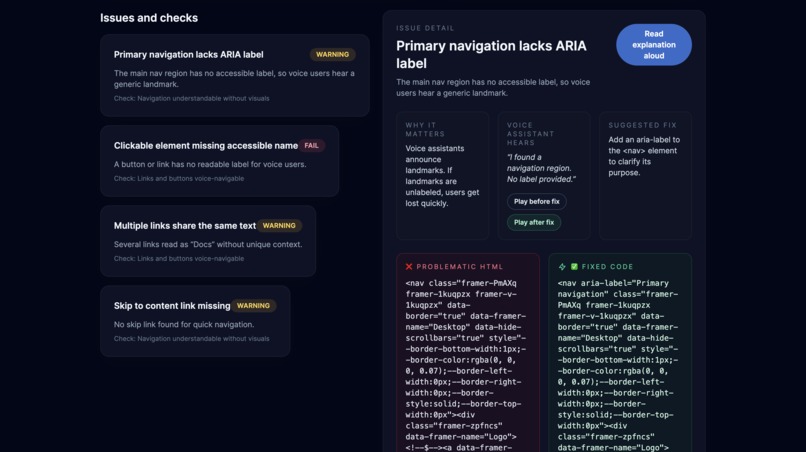The height and width of the screenshot is (452, 806).
Task: Click the Problematic HTML code block
Action: click(468, 353)
